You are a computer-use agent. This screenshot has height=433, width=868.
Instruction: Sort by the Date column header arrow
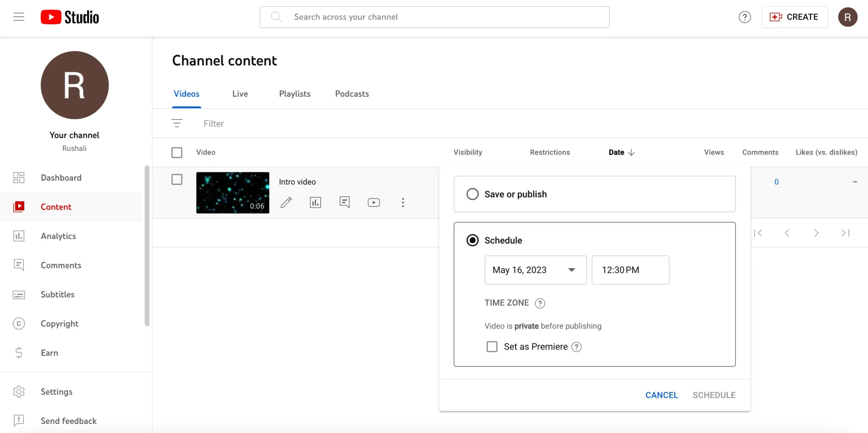pos(631,152)
